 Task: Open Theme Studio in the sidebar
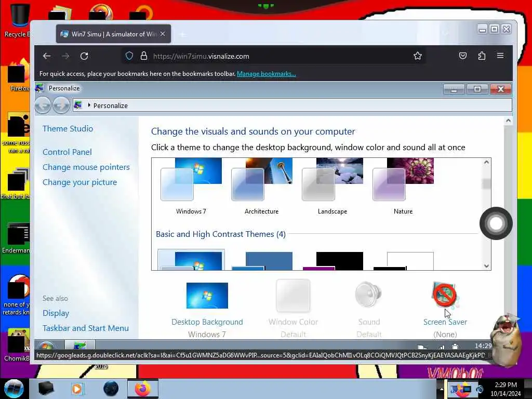point(68,129)
